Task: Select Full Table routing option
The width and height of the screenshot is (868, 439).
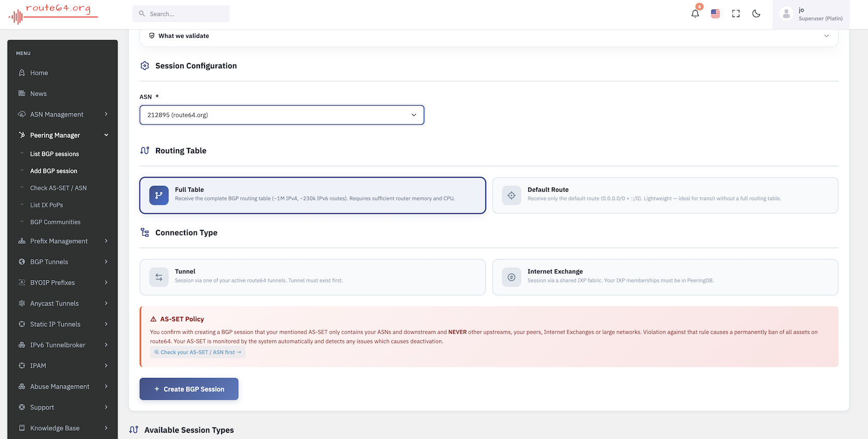Action: 313,195
